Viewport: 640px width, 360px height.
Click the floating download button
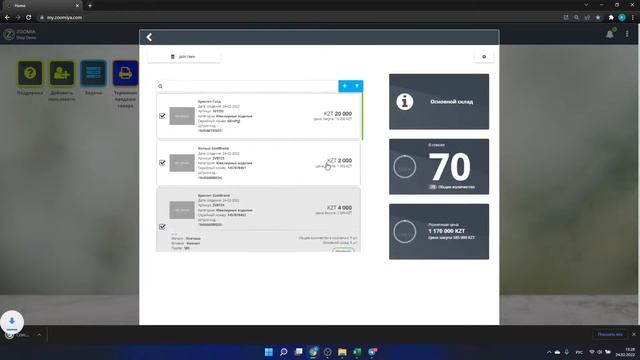[x=12, y=321]
